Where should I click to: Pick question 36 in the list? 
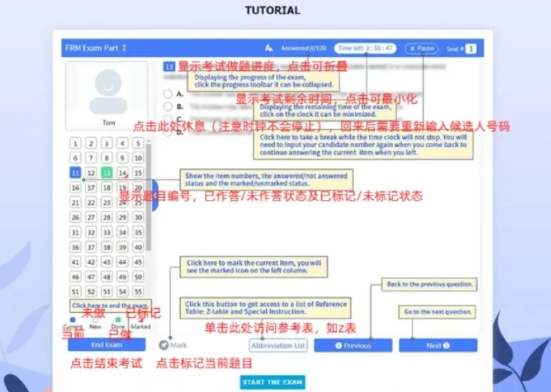point(75,247)
